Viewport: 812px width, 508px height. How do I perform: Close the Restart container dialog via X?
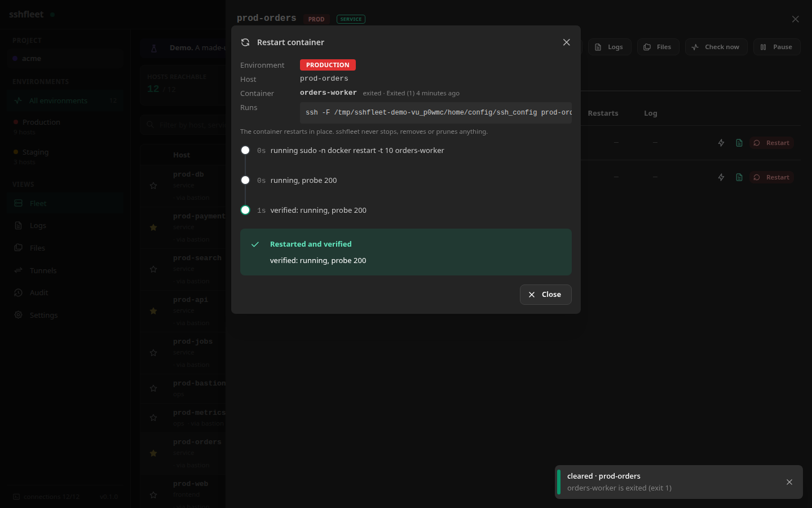(567, 42)
